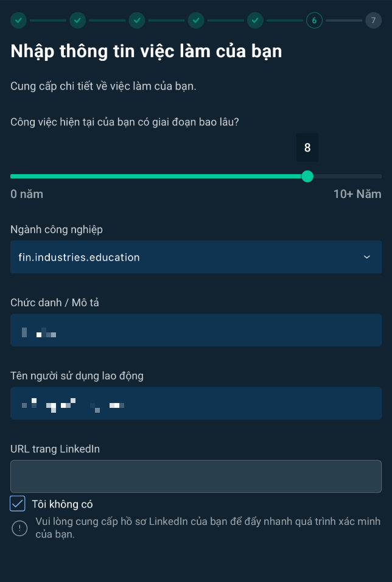The height and width of the screenshot is (582, 392).
Task: Uncheck the "Tôi không có" checkbox
Action: (18, 504)
